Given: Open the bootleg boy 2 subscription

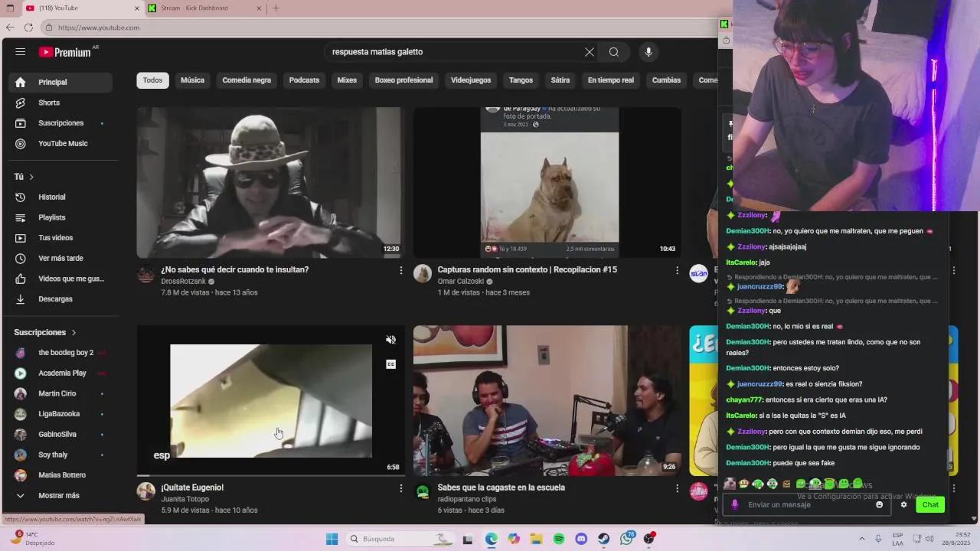Looking at the screenshot, I should [x=61, y=353].
